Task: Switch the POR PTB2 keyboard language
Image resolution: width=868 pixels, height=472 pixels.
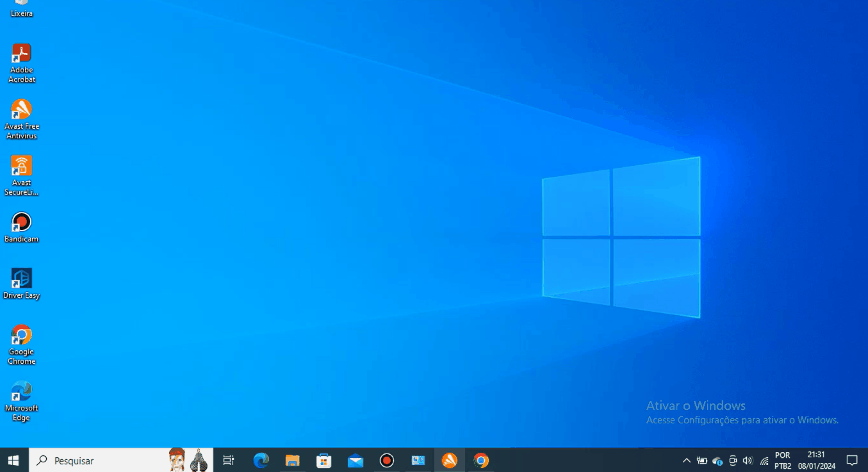Action: [x=783, y=460]
